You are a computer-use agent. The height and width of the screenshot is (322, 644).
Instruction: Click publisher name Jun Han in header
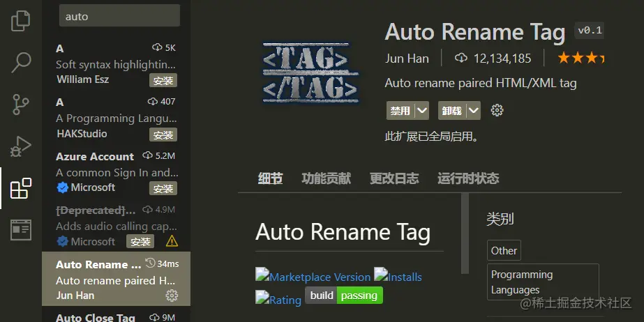pyautogui.click(x=407, y=59)
